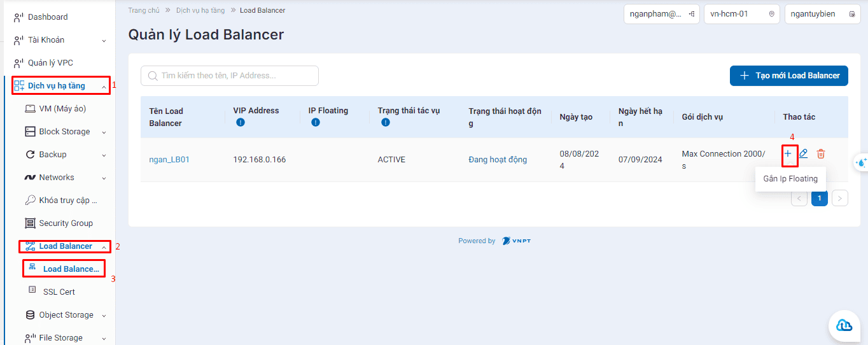The height and width of the screenshot is (345, 868).
Task: Expand the Backup chevron
Action: 104,155
